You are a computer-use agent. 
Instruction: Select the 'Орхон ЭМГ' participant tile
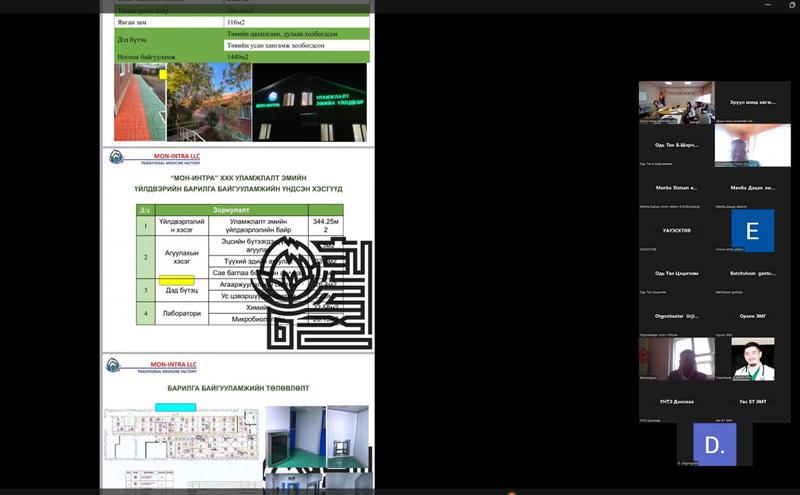click(752, 316)
